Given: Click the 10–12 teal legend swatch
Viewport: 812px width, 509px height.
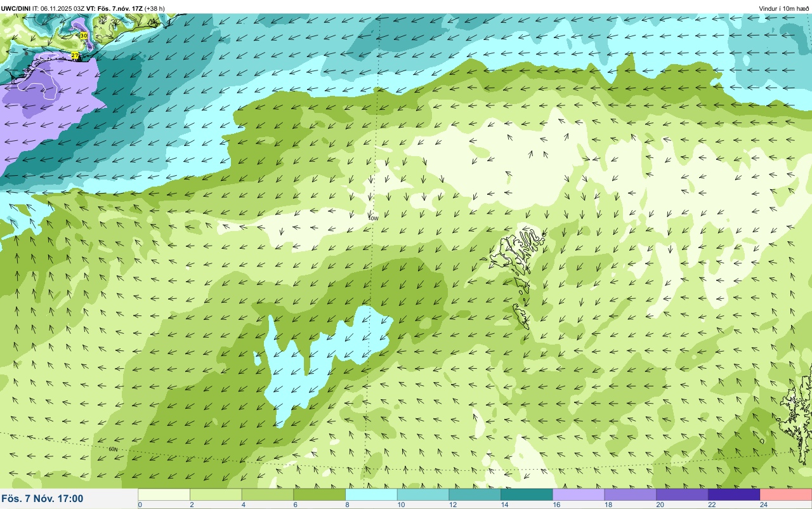Looking at the screenshot, I should coord(423,494).
